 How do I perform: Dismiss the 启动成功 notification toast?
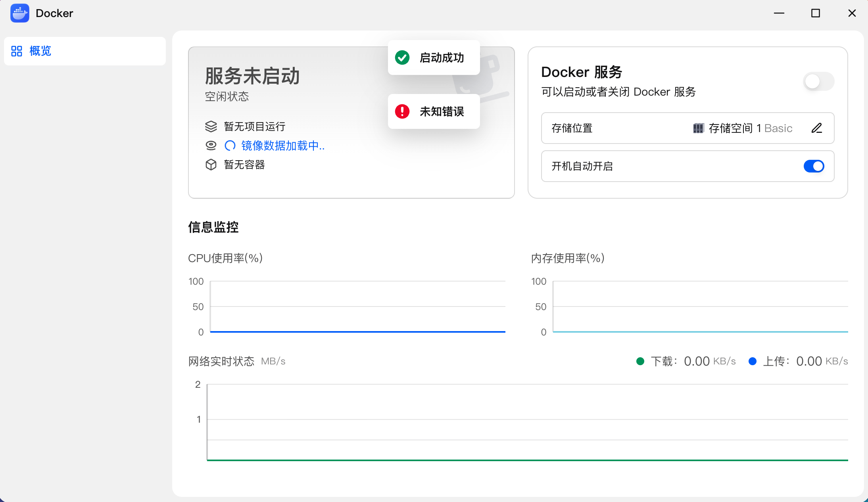[x=434, y=57]
